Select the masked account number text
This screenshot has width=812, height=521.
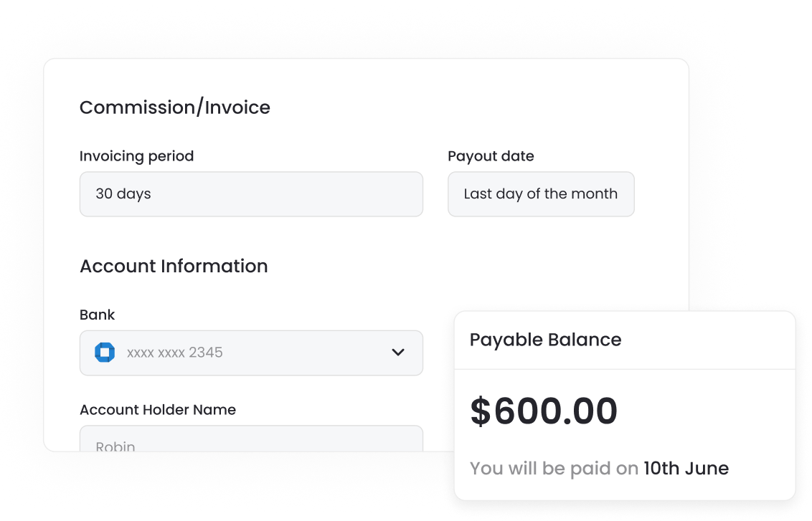pos(175,353)
